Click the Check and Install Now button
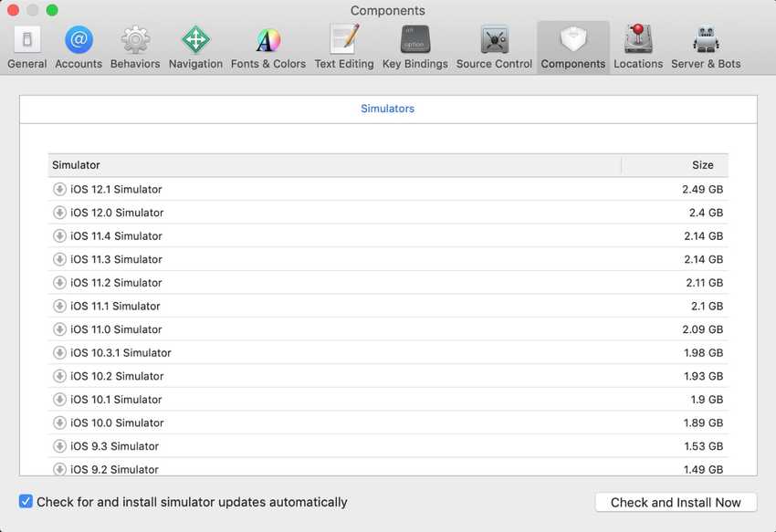 coord(676,502)
